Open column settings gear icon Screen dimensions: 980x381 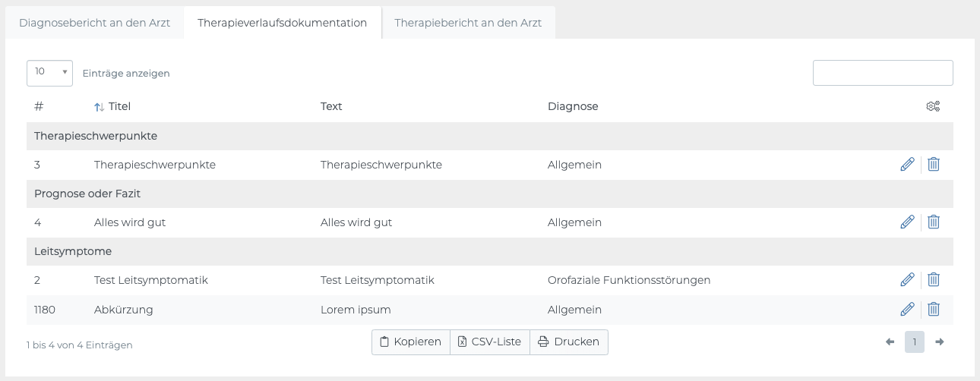[933, 106]
